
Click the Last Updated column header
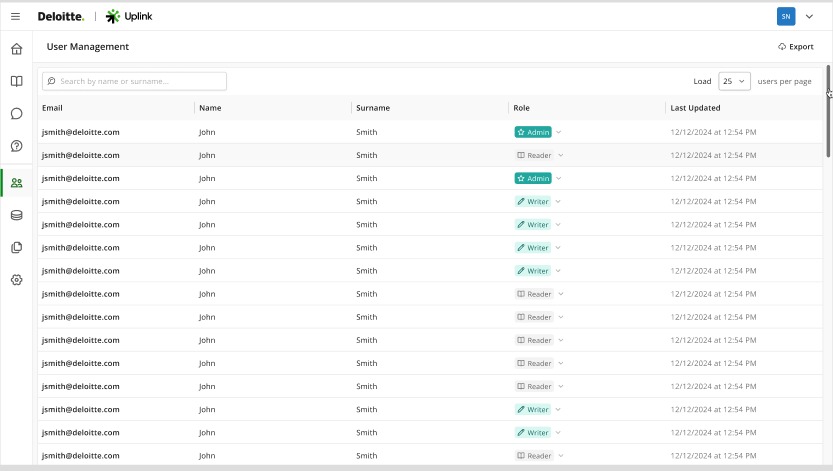(x=695, y=108)
